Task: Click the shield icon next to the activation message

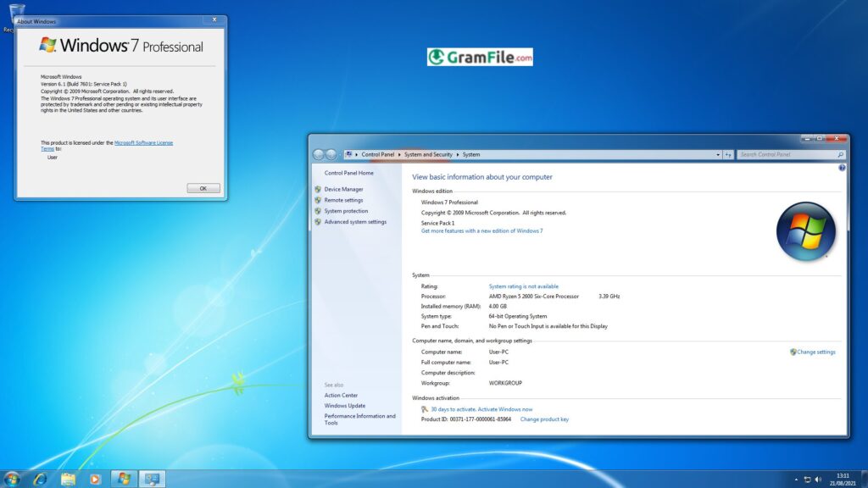Action: click(424, 408)
